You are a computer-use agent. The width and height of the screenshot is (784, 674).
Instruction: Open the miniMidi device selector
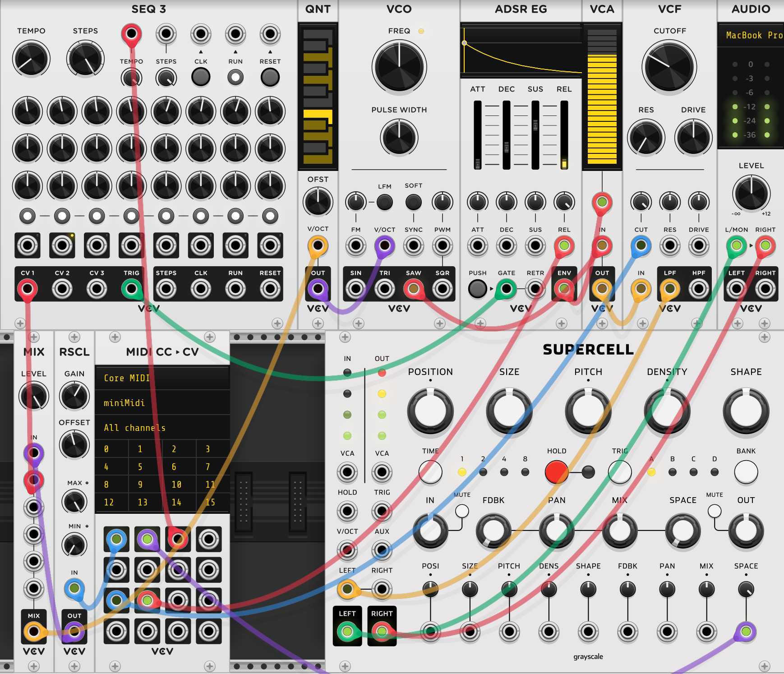(x=162, y=403)
